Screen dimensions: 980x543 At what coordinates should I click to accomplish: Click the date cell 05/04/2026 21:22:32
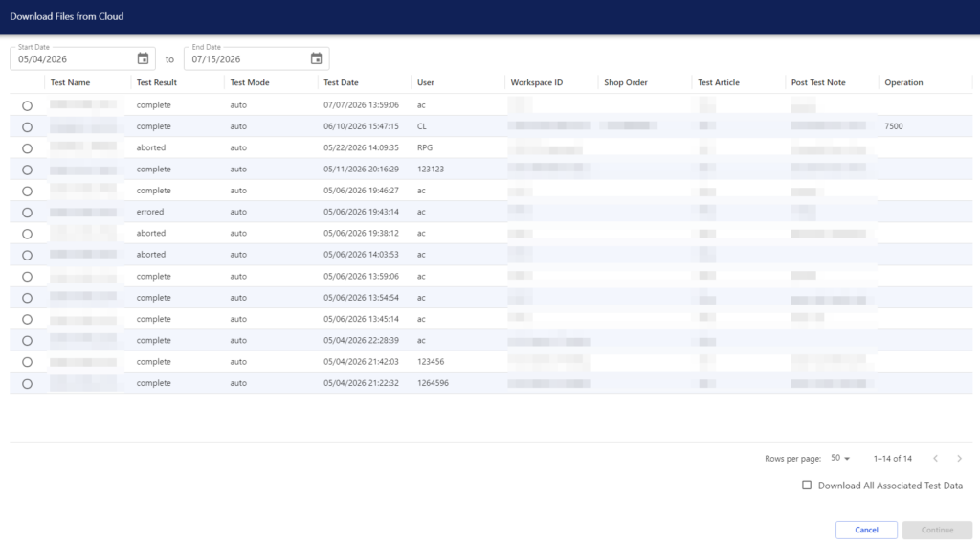361,383
